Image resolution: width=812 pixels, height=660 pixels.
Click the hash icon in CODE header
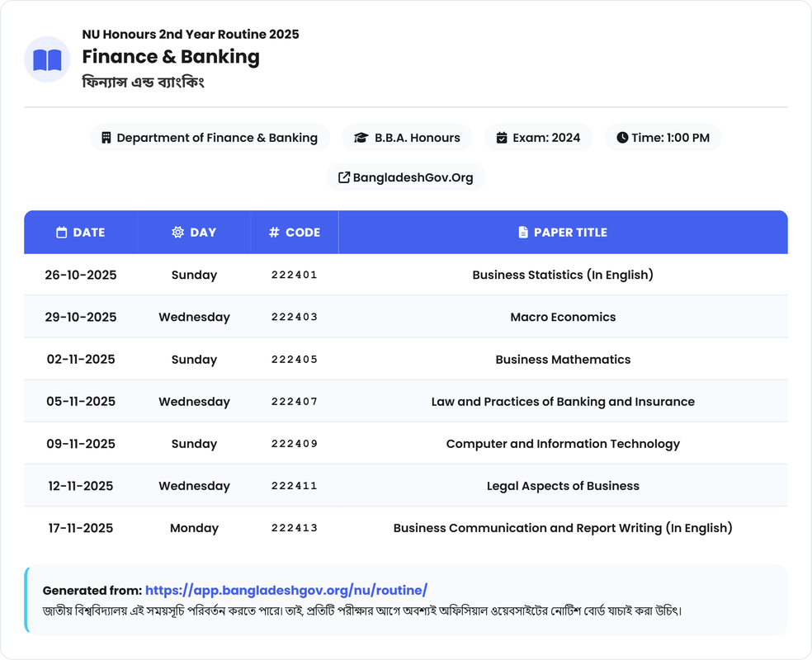coord(274,233)
